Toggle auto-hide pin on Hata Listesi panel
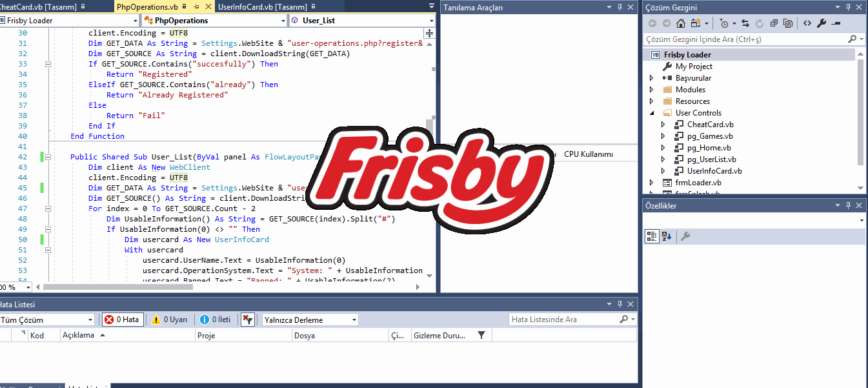868x388 pixels. point(620,304)
